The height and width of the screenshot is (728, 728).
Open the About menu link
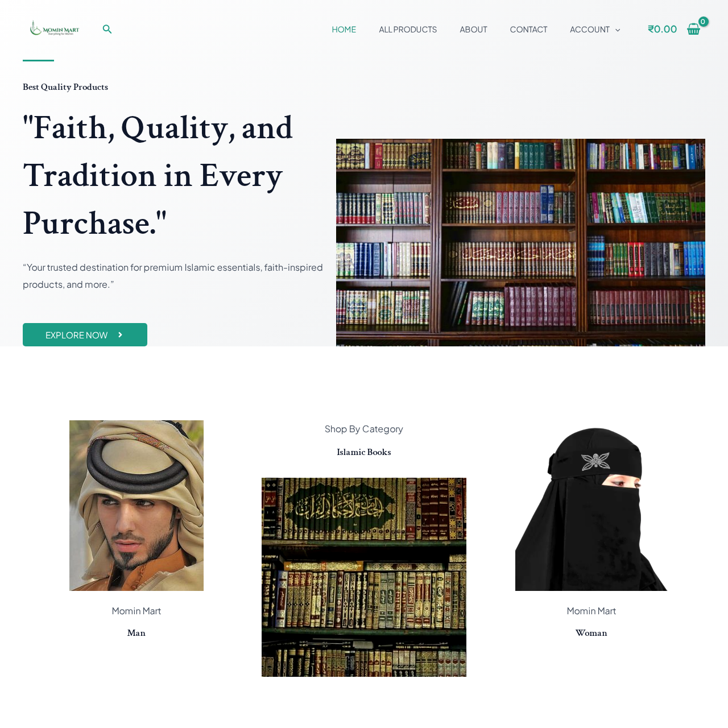473,30
